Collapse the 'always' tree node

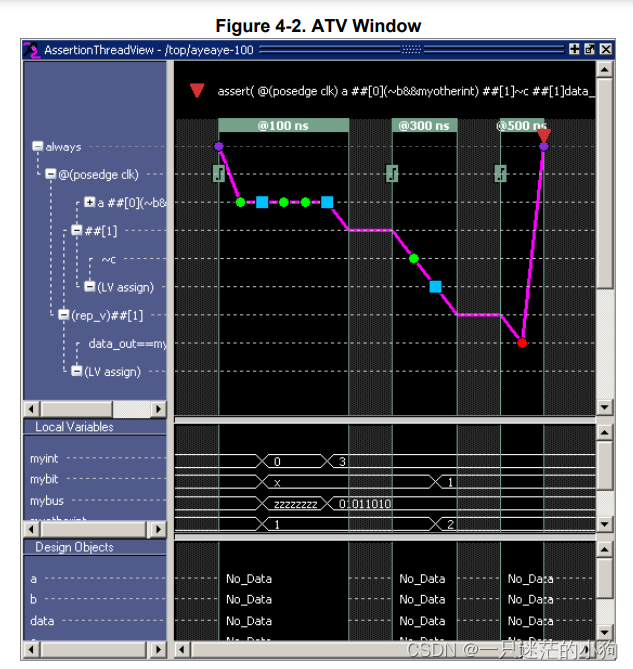38,146
